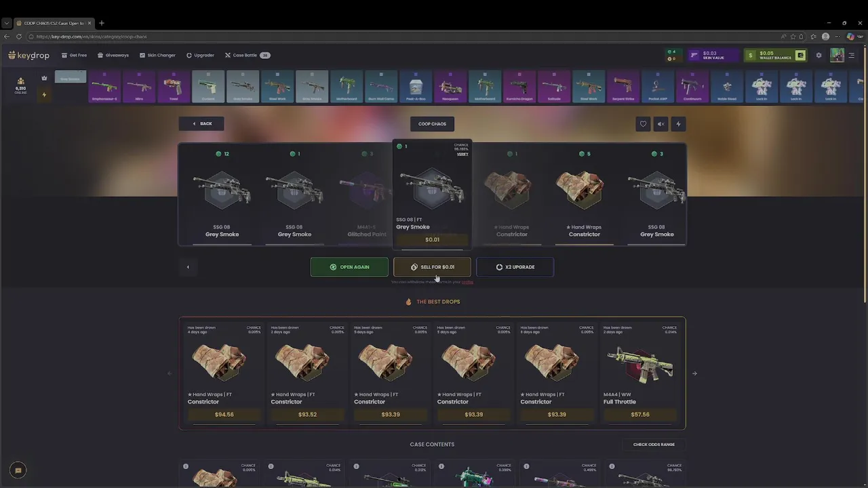Click X2 UPGRADE button

point(515,267)
